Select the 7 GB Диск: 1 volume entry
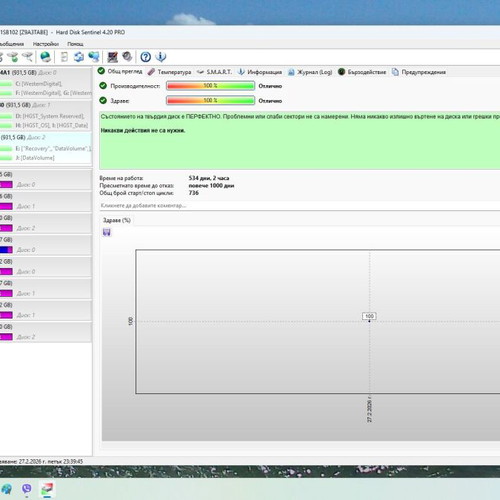 (x=46, y=288)
